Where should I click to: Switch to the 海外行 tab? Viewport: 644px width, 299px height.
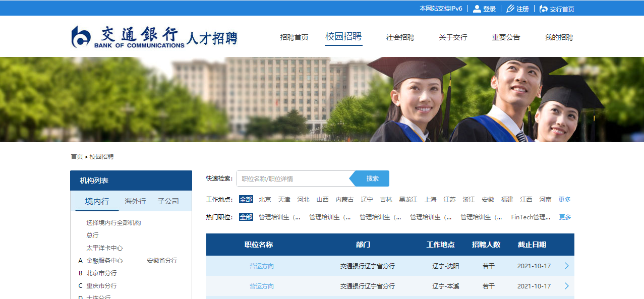(x=135, y=201)
